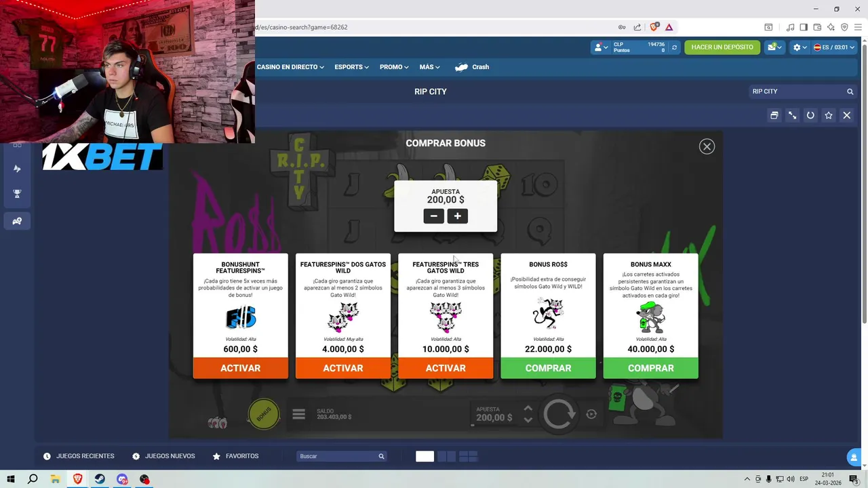This screenshot has height=488, width=868.
Task: Click the Hacer un Depósito button
Action: pos(722,47)
